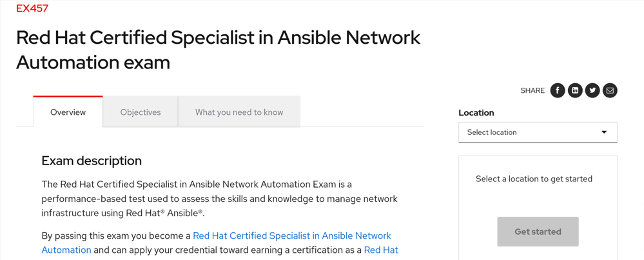This screenshot has height=260, width=644.
Task: Click the trailing Red Hat link
Action: [381, 250]
